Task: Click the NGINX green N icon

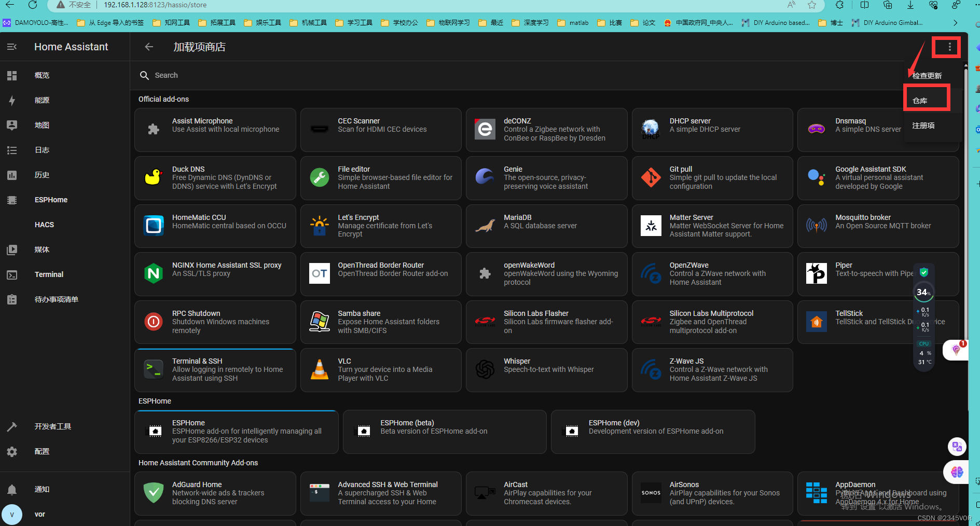Action: click(154, 273)
